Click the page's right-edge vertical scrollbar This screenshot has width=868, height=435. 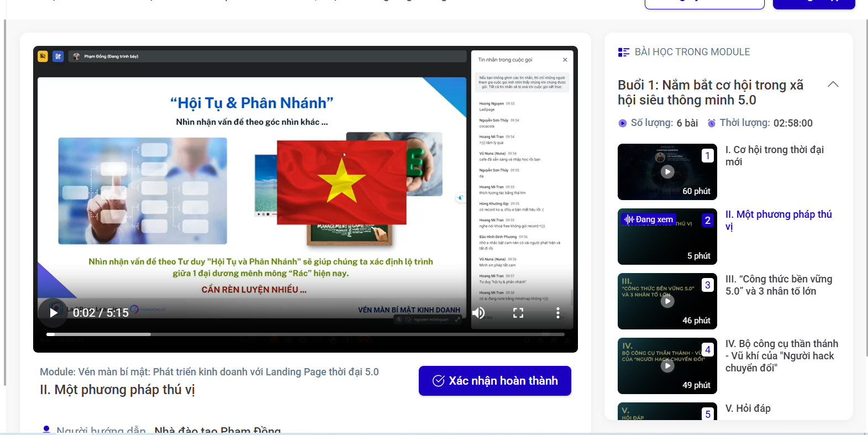pos(866,188)
